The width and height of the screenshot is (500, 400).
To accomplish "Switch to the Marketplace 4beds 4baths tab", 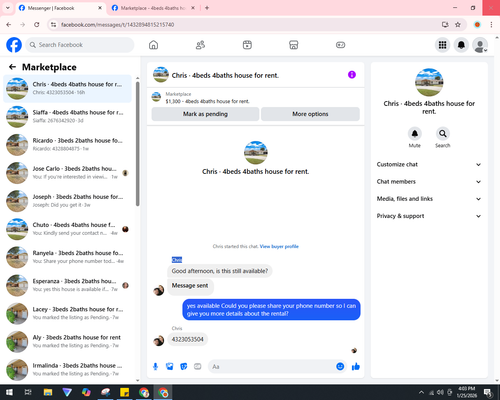I will 153,8.
